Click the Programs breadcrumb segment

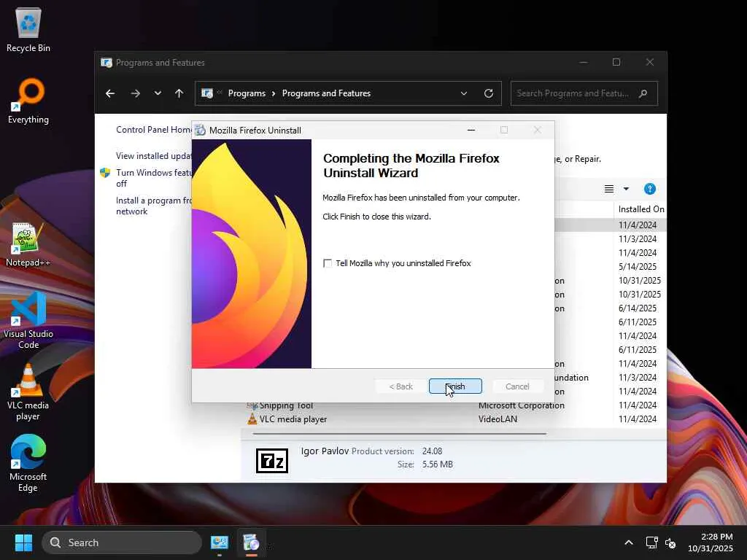247,93
